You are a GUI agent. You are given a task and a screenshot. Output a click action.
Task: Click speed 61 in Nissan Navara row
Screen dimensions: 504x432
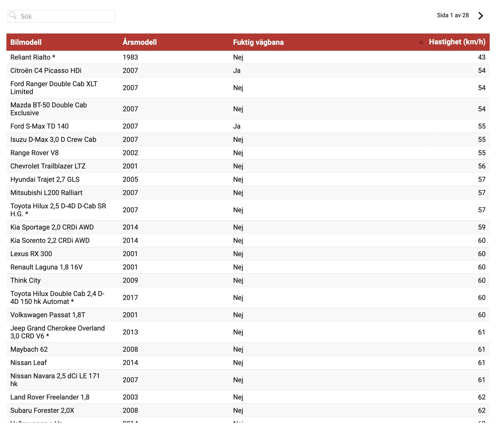pos(482,380)
